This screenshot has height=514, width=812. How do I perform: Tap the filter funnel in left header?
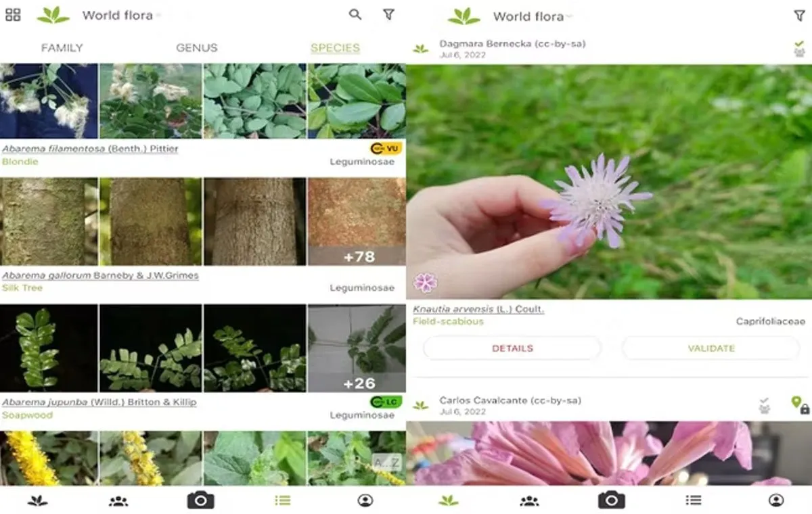pos(388,14)
